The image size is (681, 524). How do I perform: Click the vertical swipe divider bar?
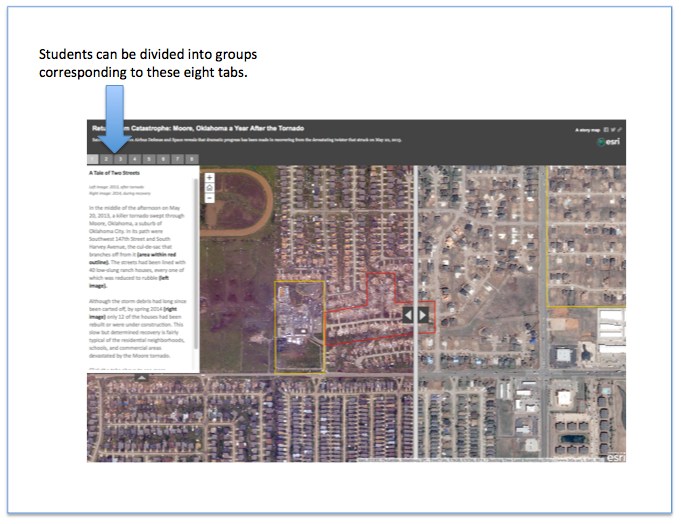click(x=415, y=400)
